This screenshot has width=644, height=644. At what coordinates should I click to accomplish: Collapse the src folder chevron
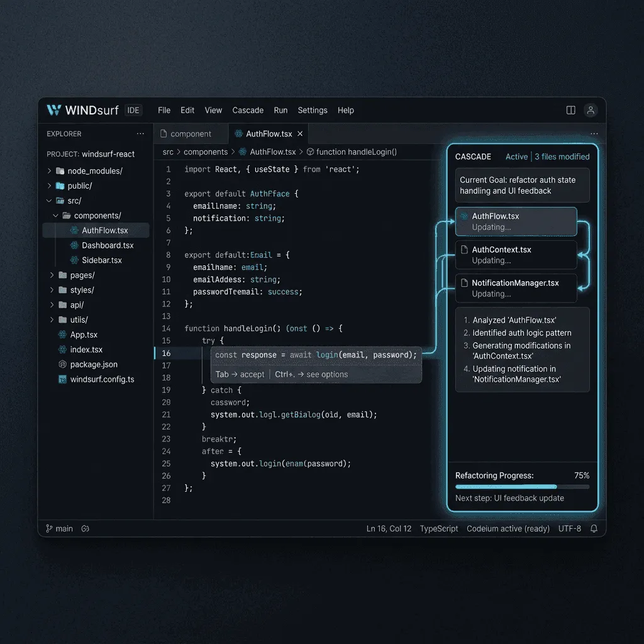pyautogui.click(x=49, y=201)
